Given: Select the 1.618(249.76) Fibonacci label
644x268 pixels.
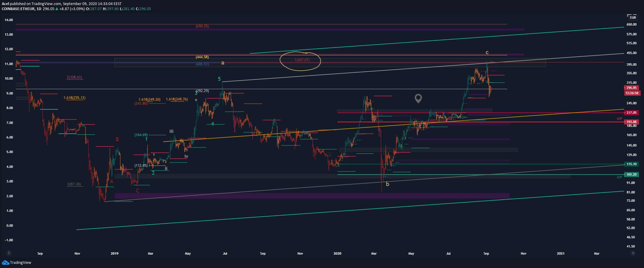Looking at the screenshot, I should [177, 99].
